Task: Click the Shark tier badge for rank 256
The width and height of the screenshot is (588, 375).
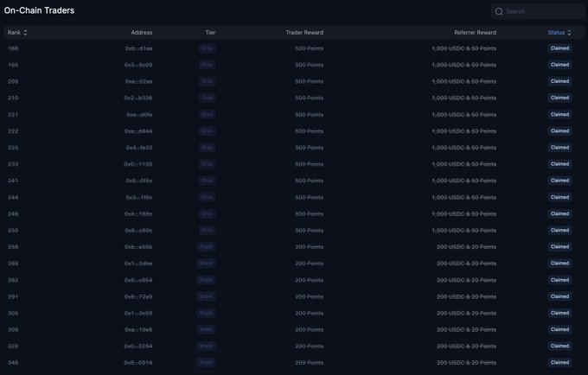Action: (206, 247)
